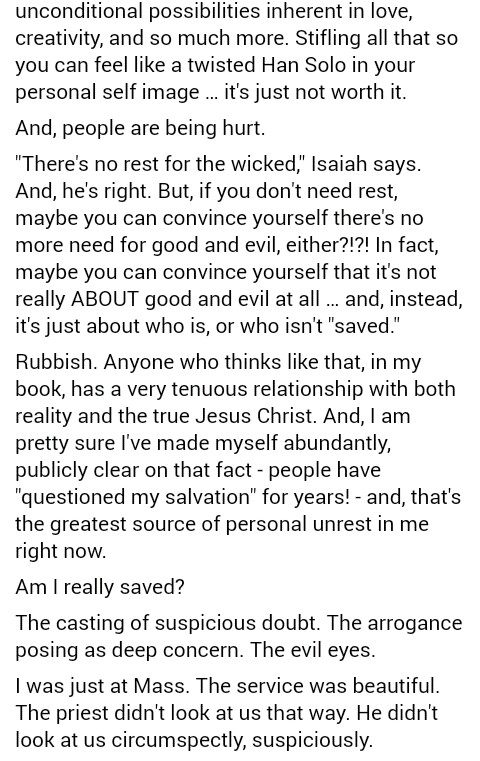This screenshot has height=761, width=480.
Task: Click the capitalized word 'ABOUT'
Action: coord(105,299)
